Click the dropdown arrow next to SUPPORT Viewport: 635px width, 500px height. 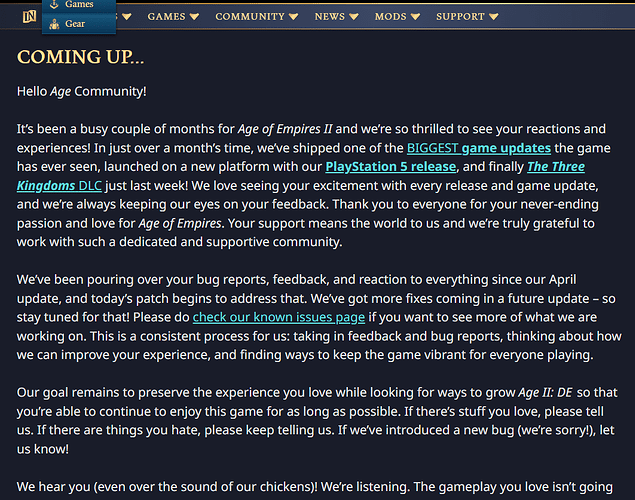tap(494, 17)
